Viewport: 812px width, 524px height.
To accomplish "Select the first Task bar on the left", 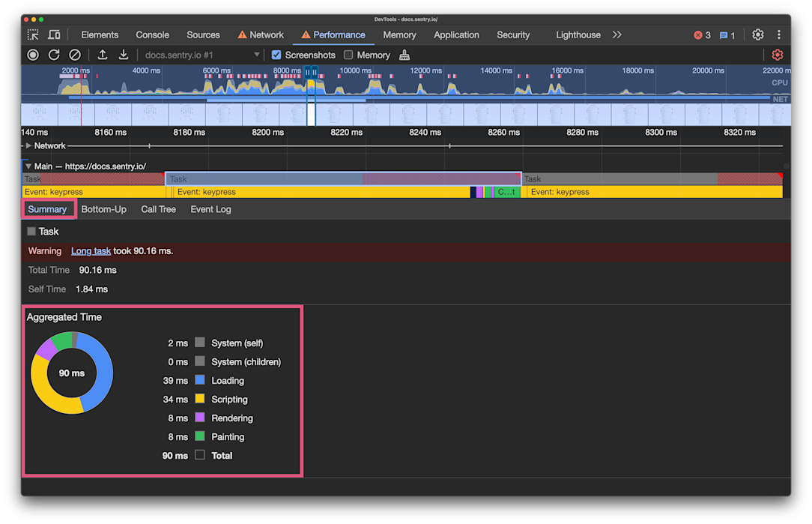I will pos(93,179).
